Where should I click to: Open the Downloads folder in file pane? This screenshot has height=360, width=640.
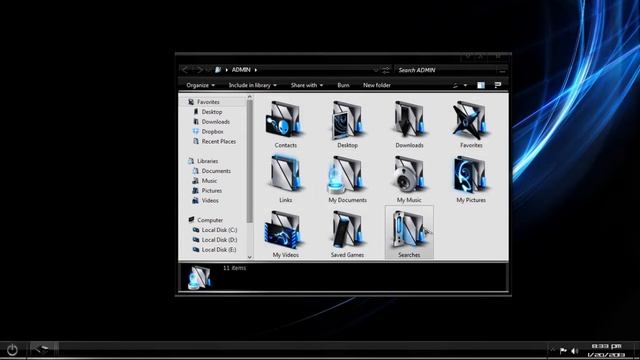tap(409, 124)
